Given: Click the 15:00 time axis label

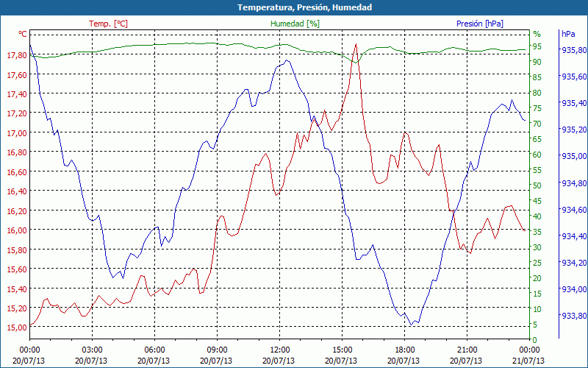Looking at the screenshot, I should (x=342, y=350).
